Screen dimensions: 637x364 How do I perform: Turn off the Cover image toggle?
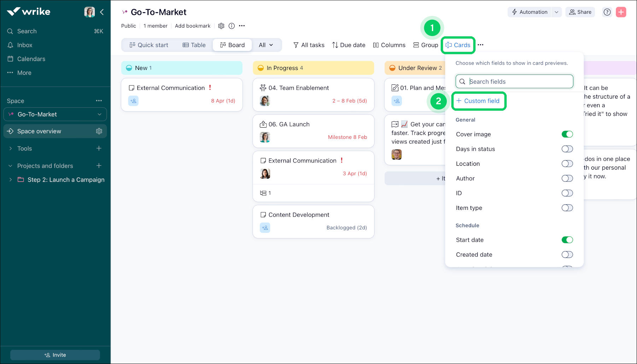pos(567,134)
